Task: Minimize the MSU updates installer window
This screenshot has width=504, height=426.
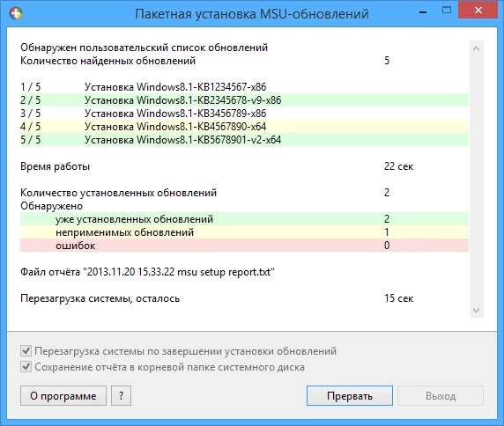Action: tap(423, 12)
